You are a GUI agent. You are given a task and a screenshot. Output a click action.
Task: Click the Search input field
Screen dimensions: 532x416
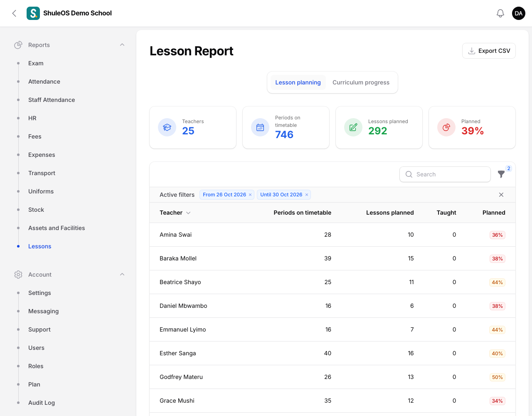445,174
